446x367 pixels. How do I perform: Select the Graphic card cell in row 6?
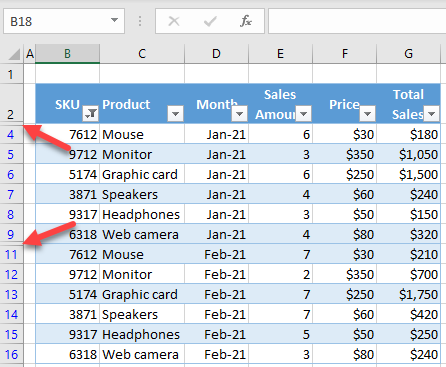tap(142, 174)
